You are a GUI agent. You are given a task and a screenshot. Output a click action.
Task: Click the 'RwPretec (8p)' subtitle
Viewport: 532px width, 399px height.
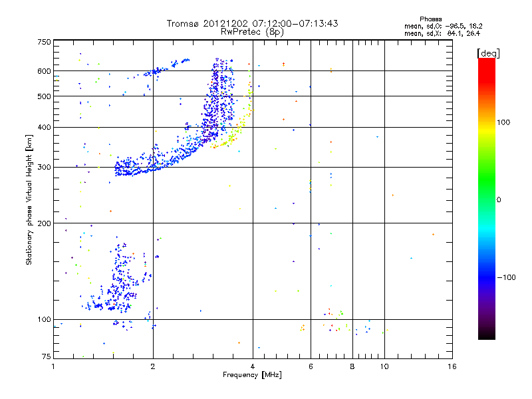point(252,32)
